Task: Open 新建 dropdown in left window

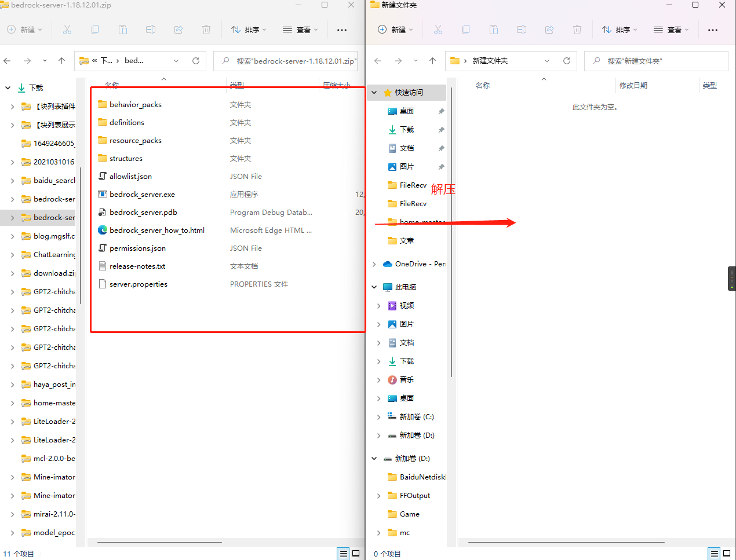Action: coord(24,30)
